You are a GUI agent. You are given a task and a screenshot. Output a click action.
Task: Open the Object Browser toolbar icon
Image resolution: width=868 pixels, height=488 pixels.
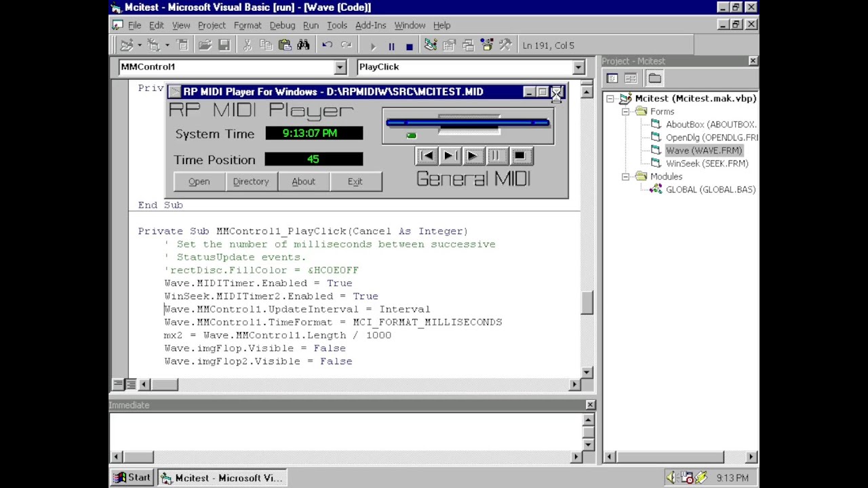(486, 45)
